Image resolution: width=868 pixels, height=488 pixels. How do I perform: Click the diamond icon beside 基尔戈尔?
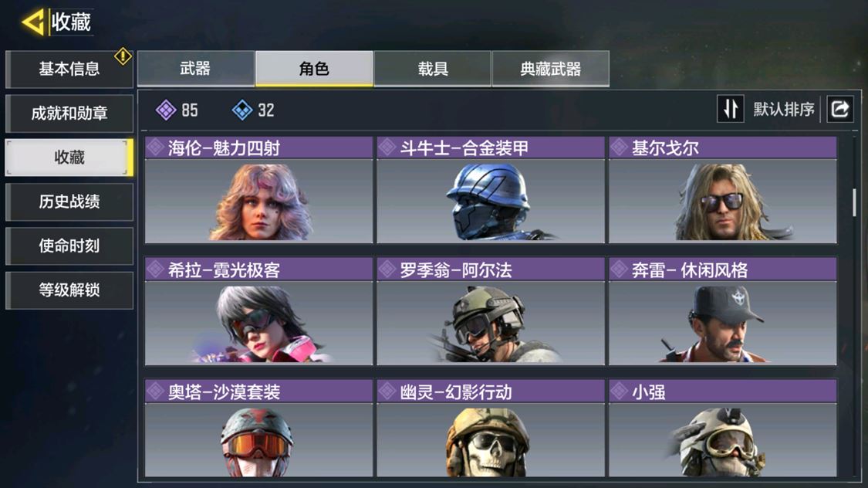pyautogui.click(x=619, y=147)
